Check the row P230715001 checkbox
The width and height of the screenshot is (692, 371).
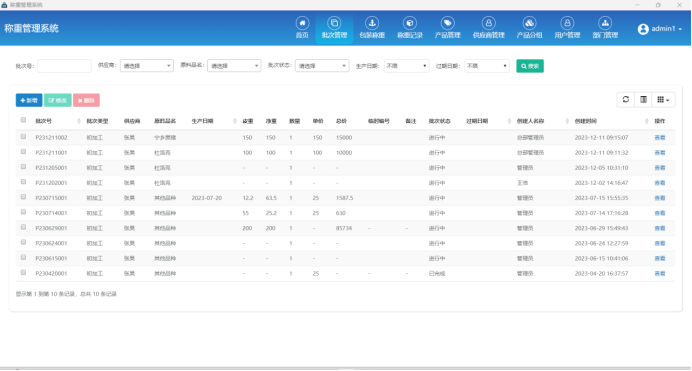(x=23, y=197)
